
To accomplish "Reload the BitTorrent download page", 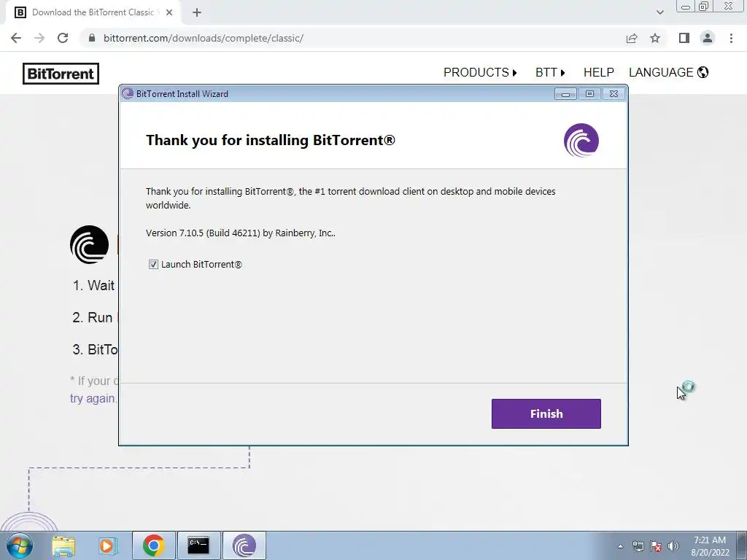I will [x=63, y=38].
